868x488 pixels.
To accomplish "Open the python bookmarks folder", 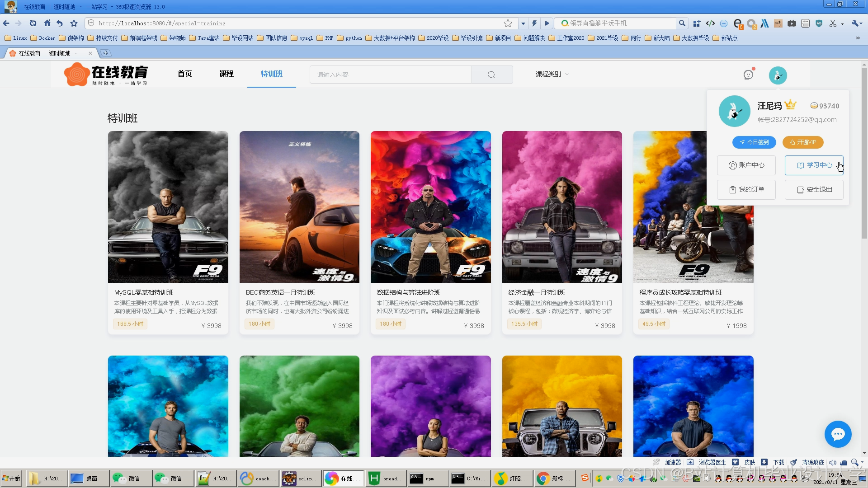I will pos(349,38).
